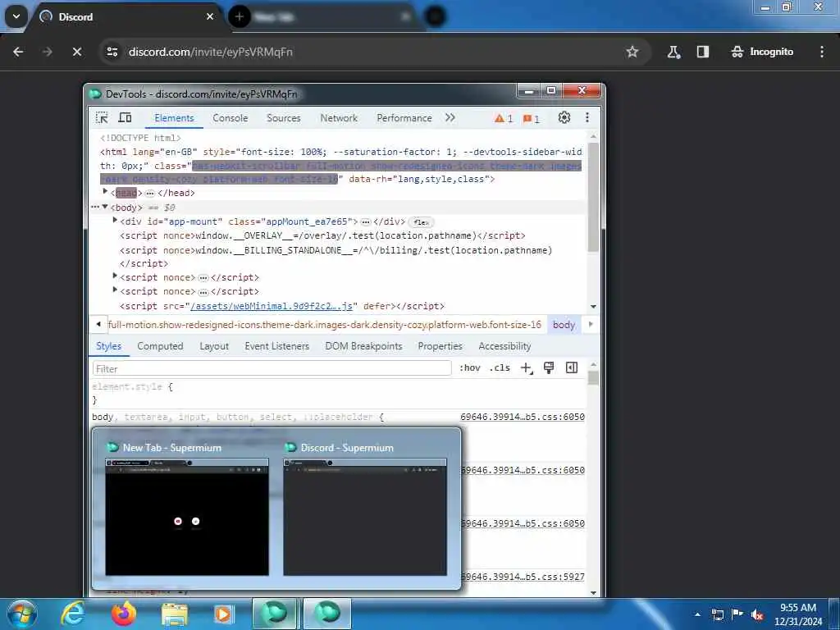This screenshot has width=840, height=630.
Task: Open the DevTools three-dot customize menu
Action: coord(587,117)
